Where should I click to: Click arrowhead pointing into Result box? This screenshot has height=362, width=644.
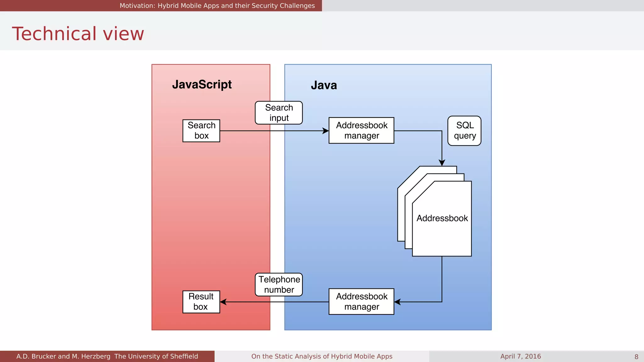[x=224, y=302]
